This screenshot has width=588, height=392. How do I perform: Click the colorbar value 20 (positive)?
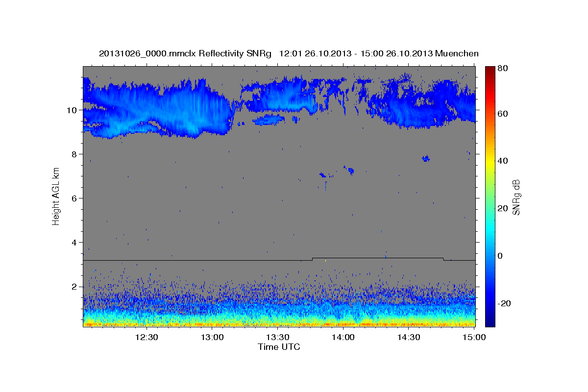click(x=503, y=208)
